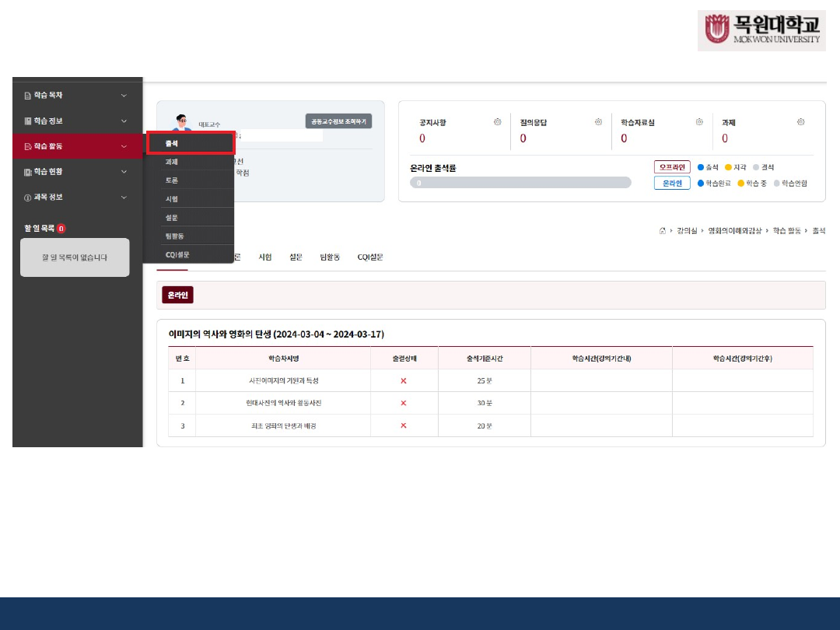Image resolution: width=840 pixels, height=630 pixels.
Task: Click the Mokwon University logo
Action: [761, 31]
